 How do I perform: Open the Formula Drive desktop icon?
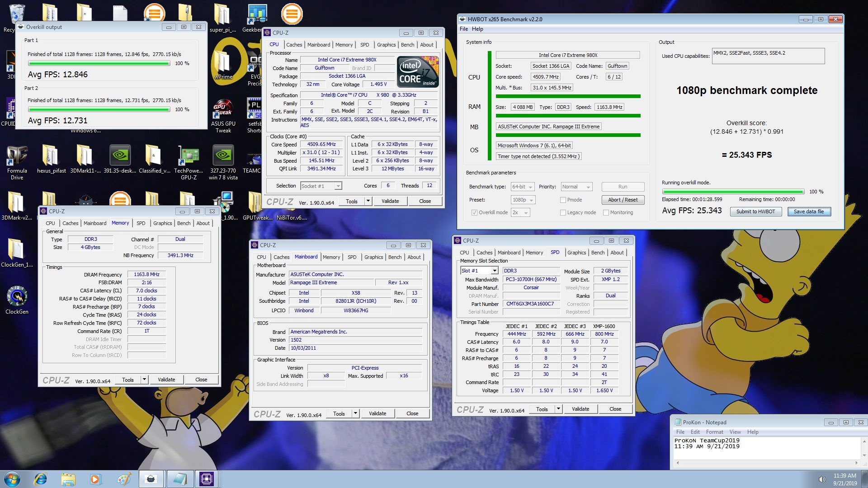click(17, 162)
